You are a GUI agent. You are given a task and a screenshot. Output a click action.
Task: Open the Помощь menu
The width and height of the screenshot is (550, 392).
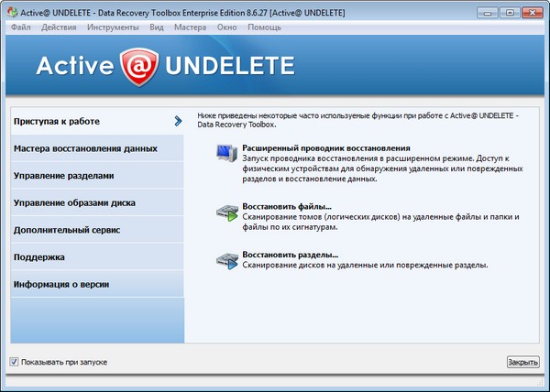tap(264, 27)
